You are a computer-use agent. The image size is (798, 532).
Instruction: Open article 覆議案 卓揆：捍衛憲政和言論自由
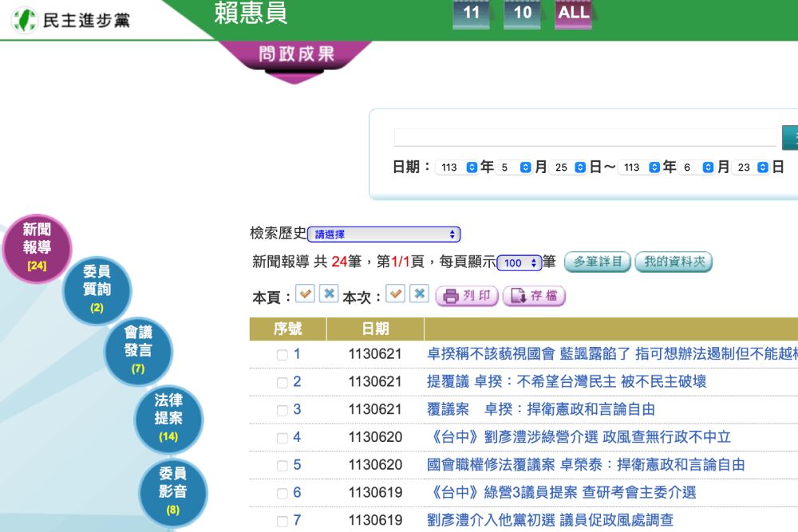(x=540, y=409)
